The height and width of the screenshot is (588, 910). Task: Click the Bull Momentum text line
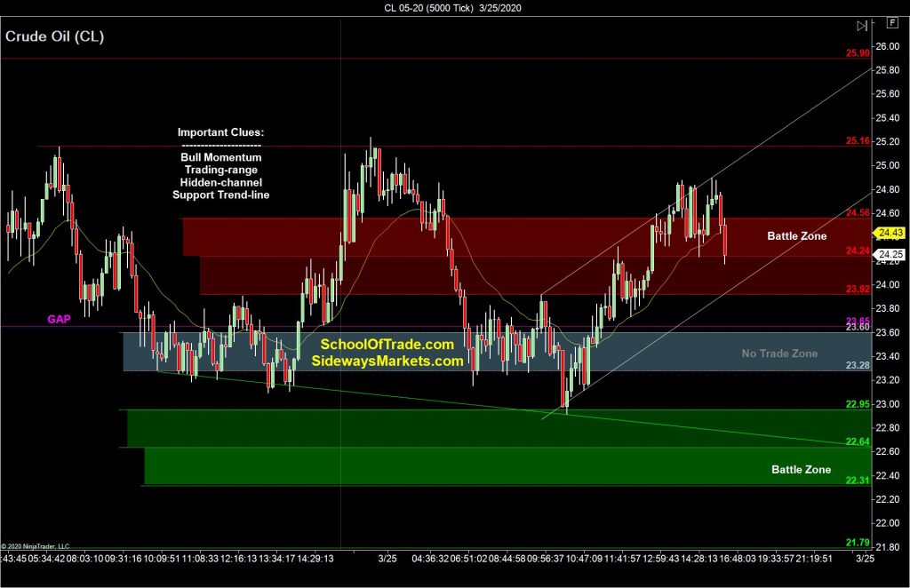point(220,157)
